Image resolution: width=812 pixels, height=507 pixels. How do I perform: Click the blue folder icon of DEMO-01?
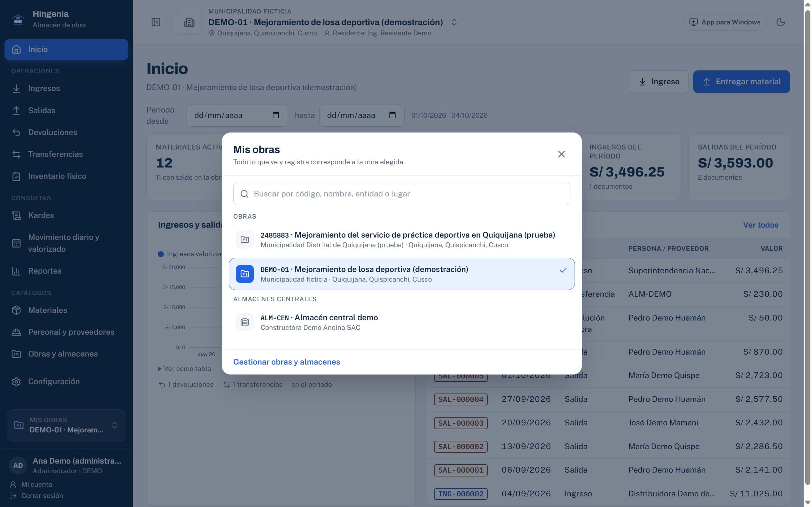245,274
